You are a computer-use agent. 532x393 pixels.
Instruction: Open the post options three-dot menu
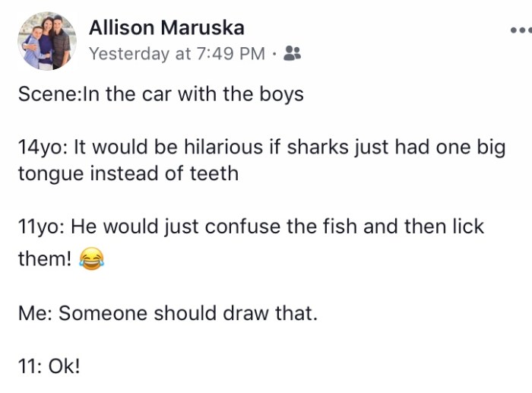[x=521, y=31]
